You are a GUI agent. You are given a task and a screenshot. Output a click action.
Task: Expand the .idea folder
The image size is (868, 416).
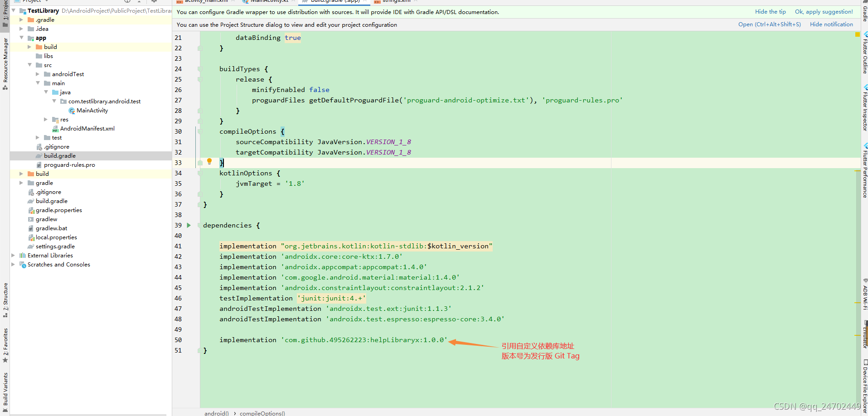click(21, 29)
